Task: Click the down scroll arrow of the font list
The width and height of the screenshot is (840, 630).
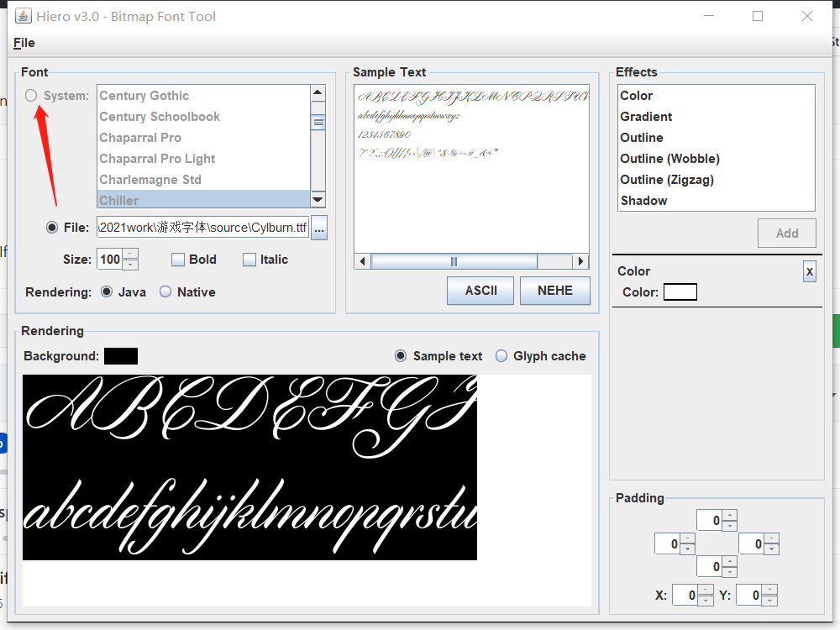Action: point(318,200)
